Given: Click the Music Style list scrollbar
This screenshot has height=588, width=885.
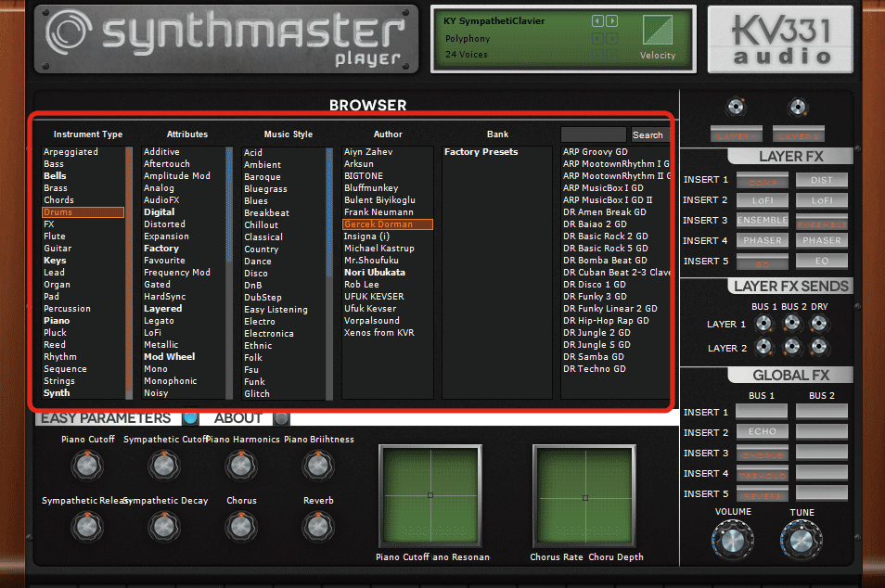Looking at the screenshot, I should coord(329,273).
